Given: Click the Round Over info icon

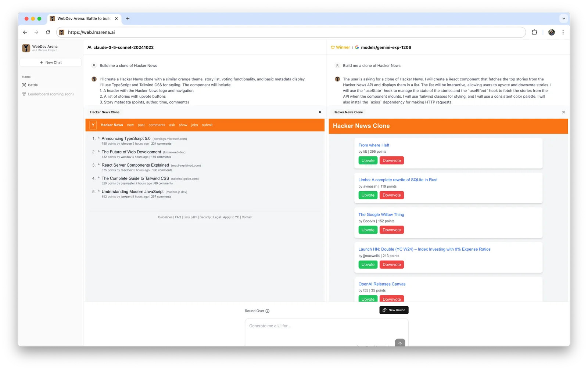Looking at the screenshot, I should coord(268,311).
